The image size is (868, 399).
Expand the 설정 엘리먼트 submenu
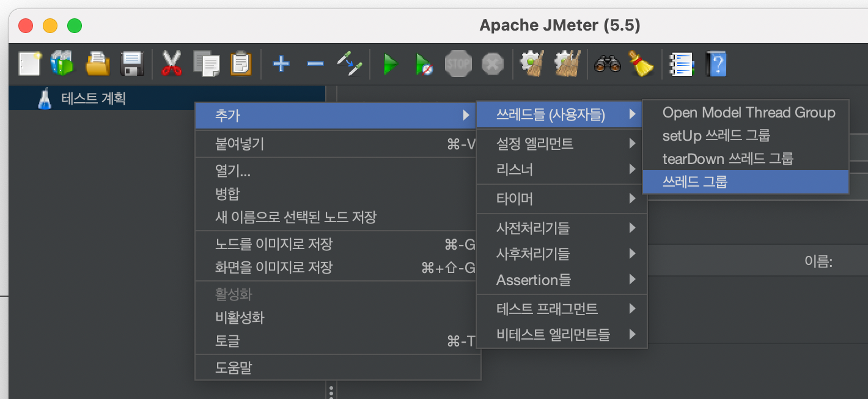(561, 144)
